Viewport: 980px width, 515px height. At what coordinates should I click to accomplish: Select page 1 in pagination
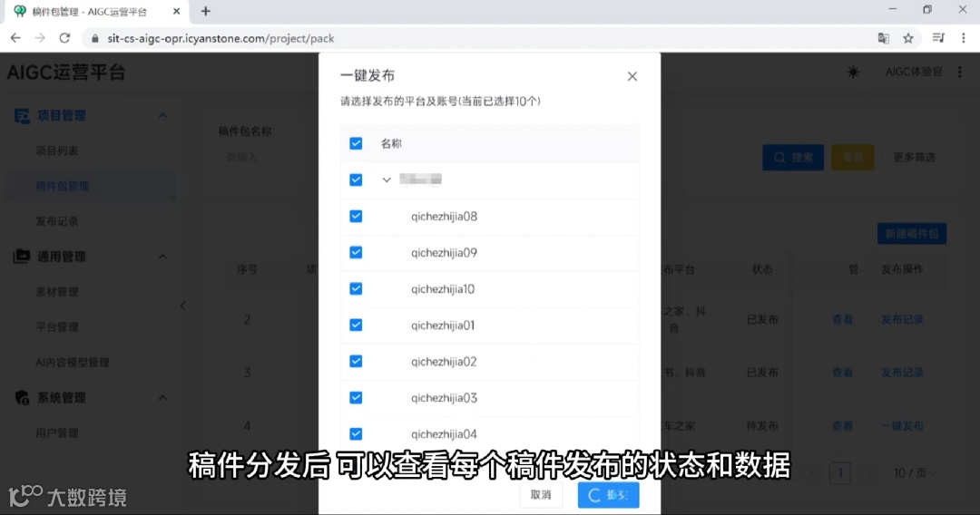pos(840,473)
